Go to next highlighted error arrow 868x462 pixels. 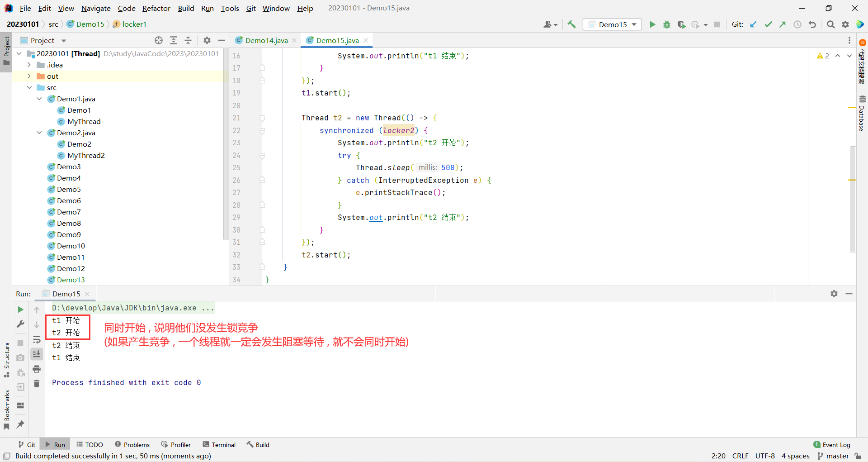(x=849, y=56)
